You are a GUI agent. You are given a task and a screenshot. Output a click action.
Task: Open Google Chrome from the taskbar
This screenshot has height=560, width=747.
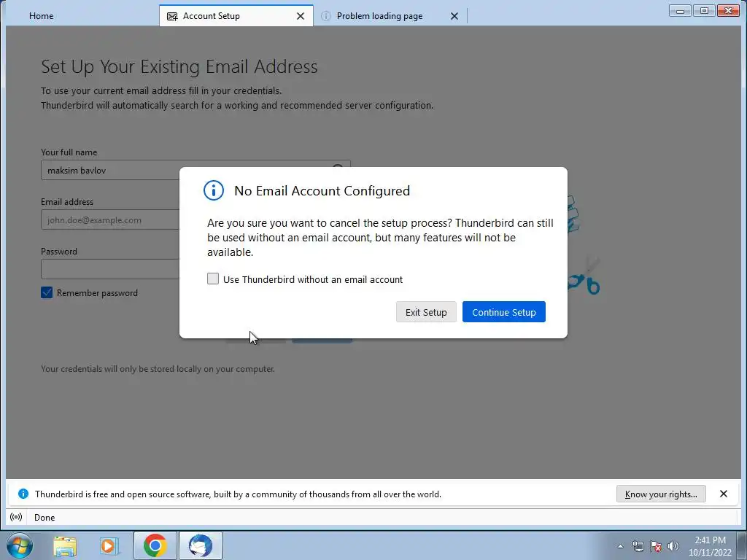pos(155,545)
